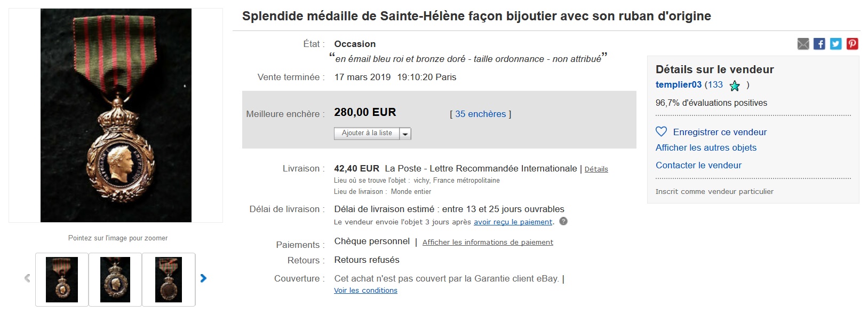Open the Ajouter à la liste dropdown arrow
This screenshot has height=312, width=868.
click(x=405, y=134)
